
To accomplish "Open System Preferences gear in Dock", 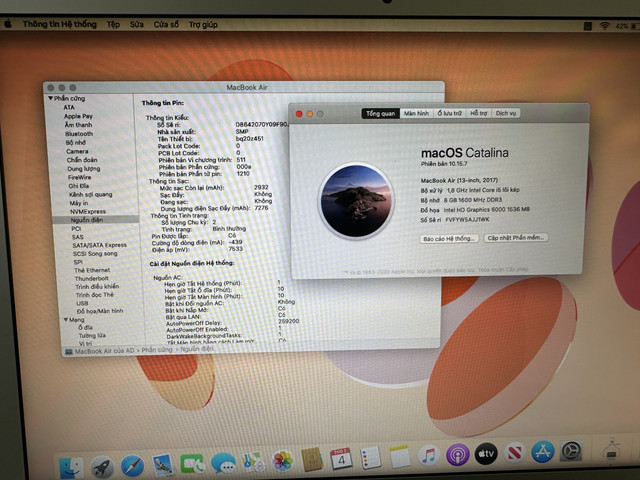I will [571, 451].
